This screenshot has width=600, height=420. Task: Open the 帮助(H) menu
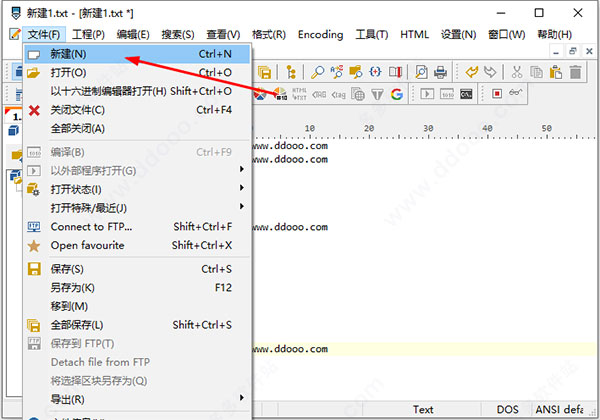click(554, 34)
